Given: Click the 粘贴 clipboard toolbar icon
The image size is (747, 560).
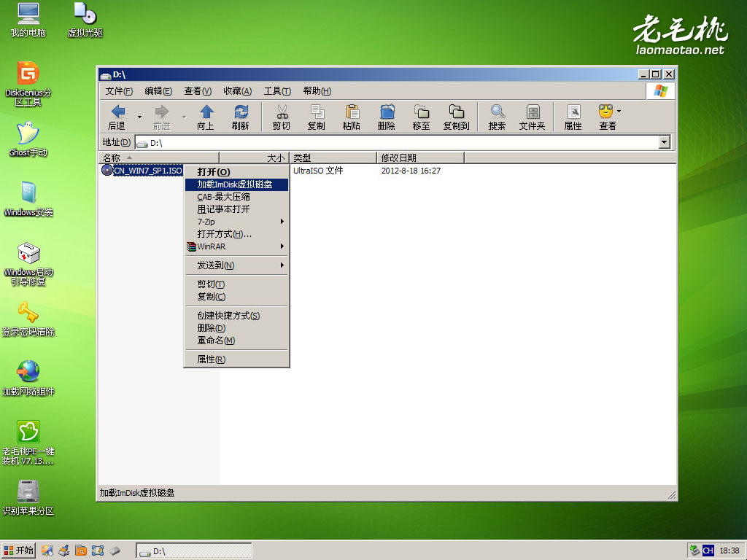Looking at the screenshot, I should pyautogui.click(x=352, y=117).
